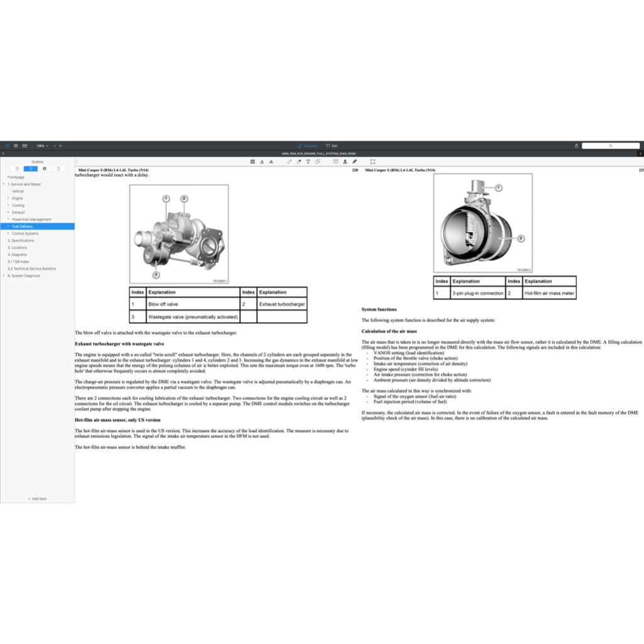The image size is (644, 644).
Task: Select the Text annotation tool
Action: click(x=308, y=162)
